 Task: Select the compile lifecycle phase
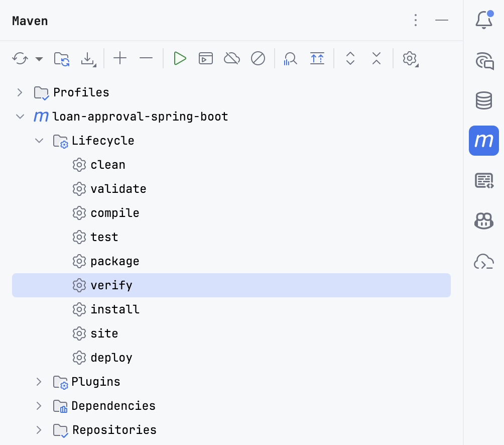(231, 213)
